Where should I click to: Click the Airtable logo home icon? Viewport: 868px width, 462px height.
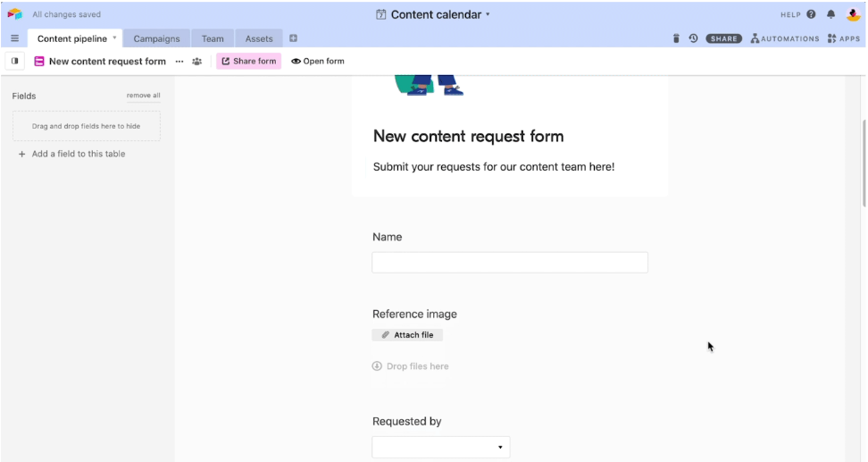click(14, 14)
